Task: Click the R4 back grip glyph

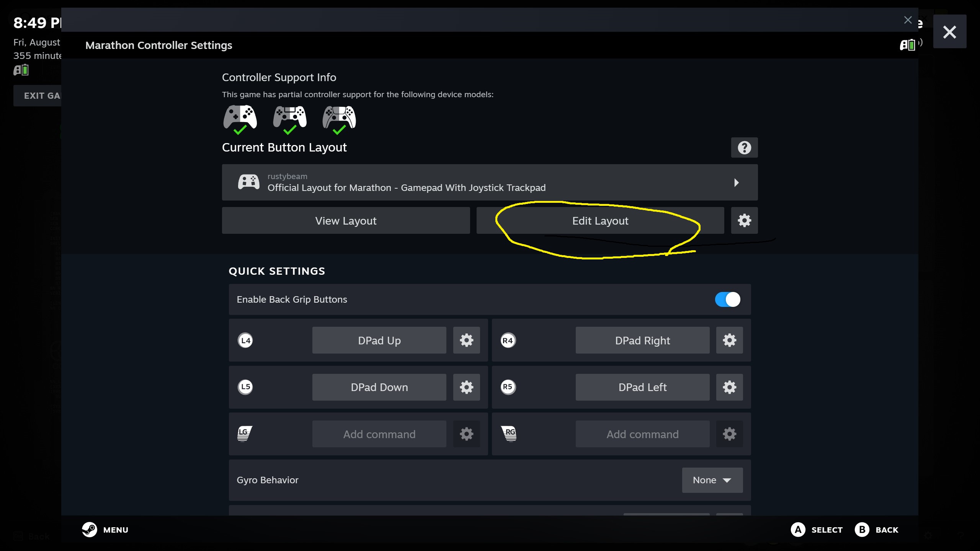Action: pos(508,340)
